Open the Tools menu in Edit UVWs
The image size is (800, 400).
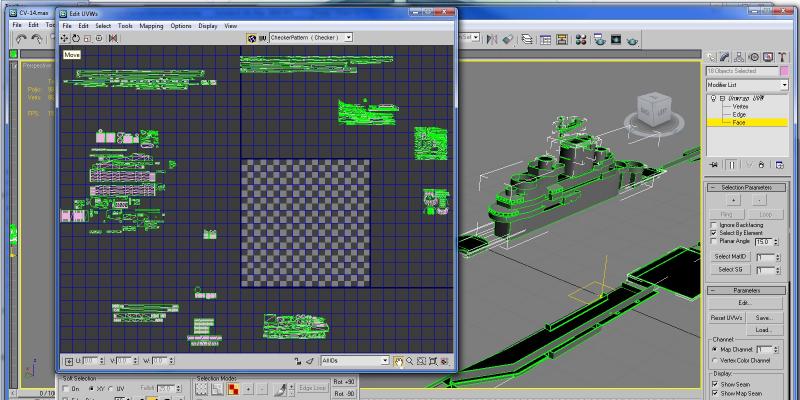coord(125,26)
